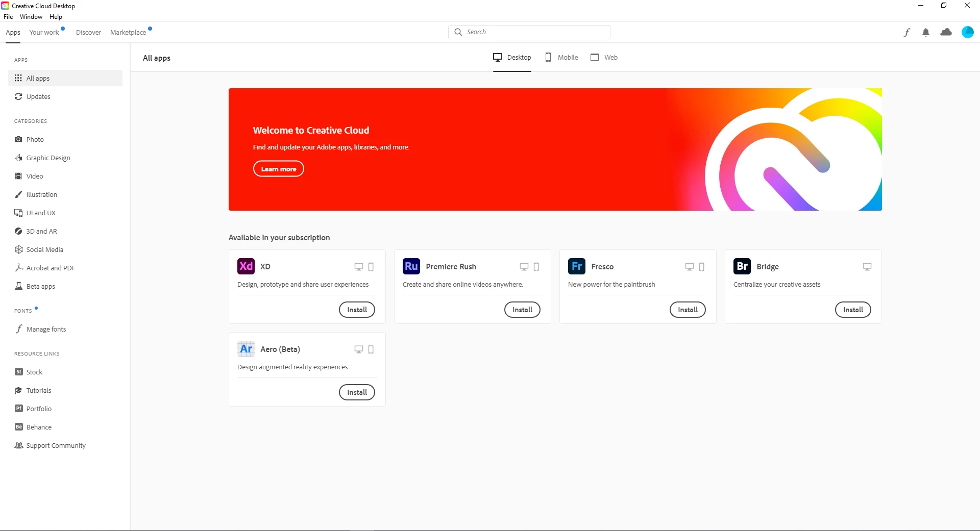Open the Acrobat and PDF category
980x531 pixels.
pos(65,268)
